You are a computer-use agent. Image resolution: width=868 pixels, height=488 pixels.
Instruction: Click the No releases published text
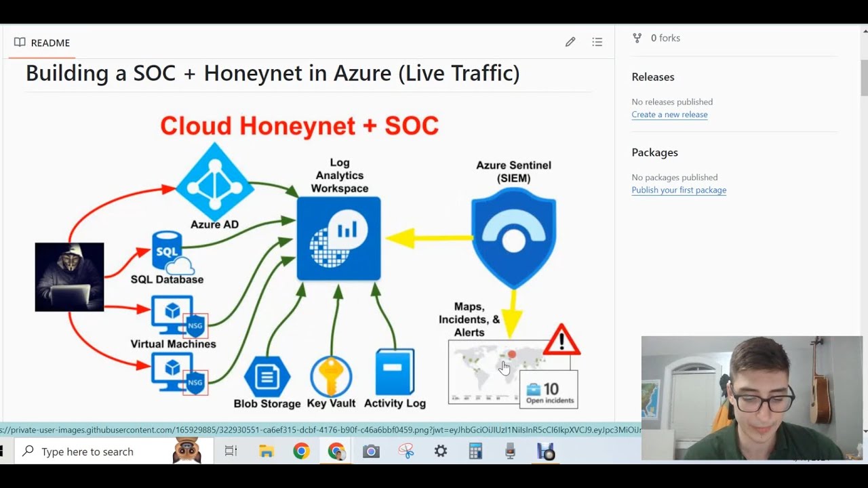point(672,102)
